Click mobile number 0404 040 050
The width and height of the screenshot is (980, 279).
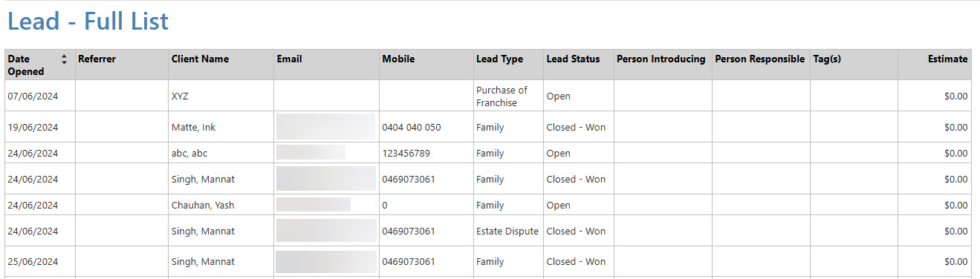(412, 127)
